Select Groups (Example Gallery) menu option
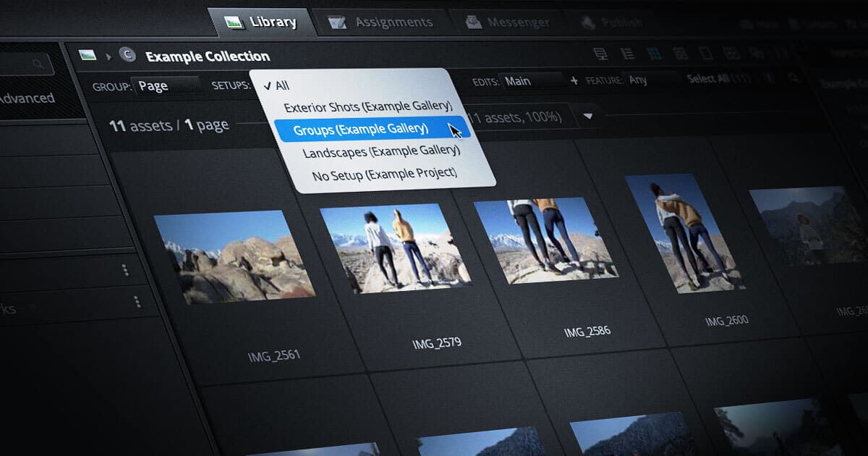The height and width of the screenshot is (456, 868). 360,129
